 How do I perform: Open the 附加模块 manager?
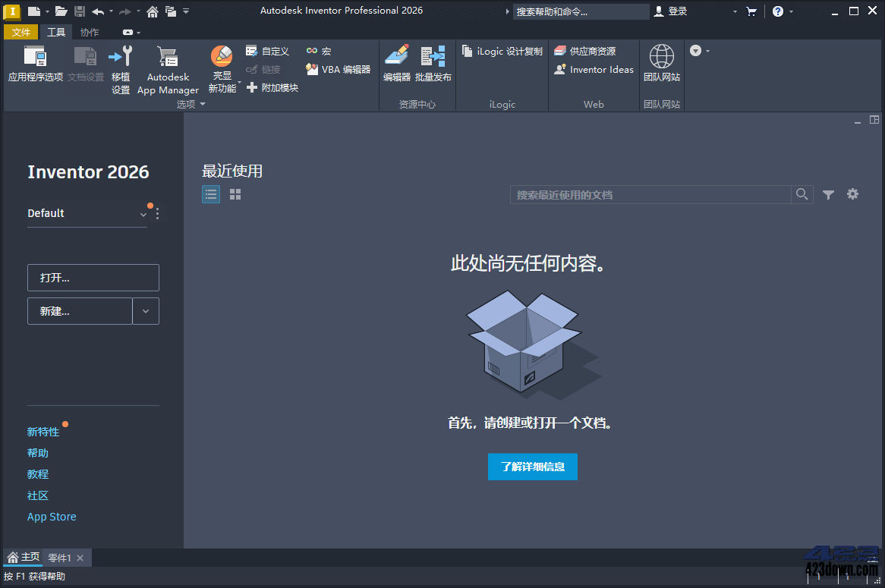coord(277,86)
